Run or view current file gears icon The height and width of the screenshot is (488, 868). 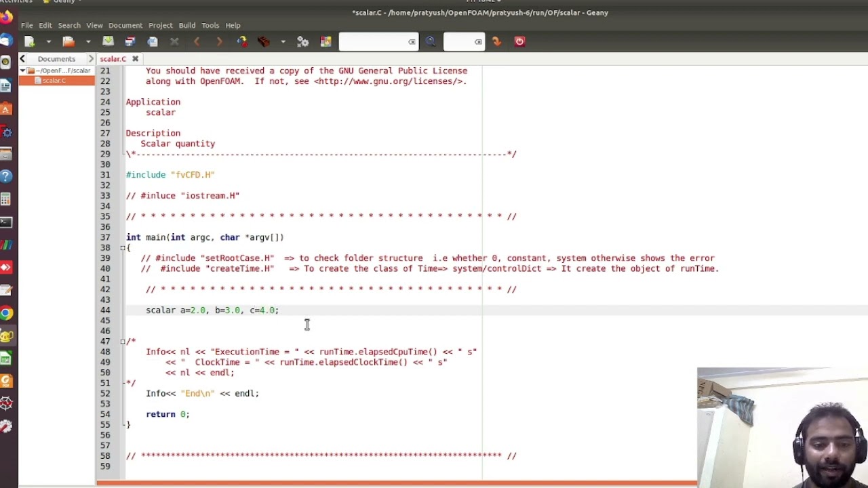303,41
